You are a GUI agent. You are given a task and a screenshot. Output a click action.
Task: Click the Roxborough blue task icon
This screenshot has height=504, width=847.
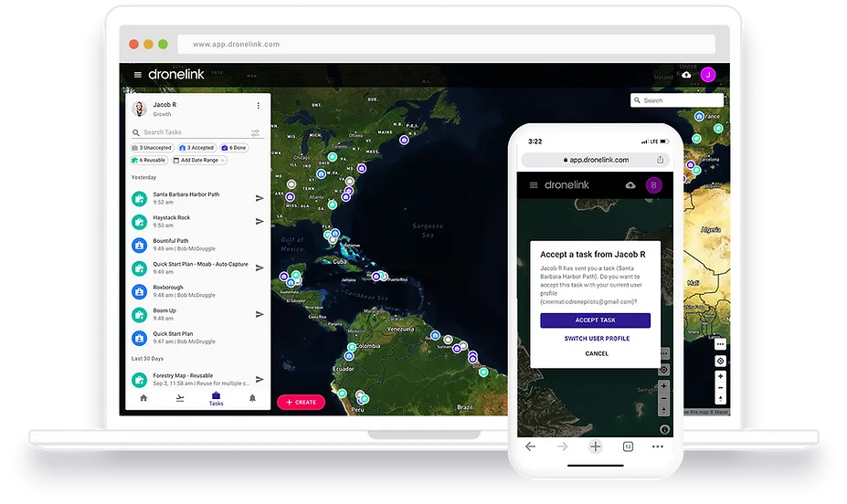pyautogui.click(x=140, y=291)
